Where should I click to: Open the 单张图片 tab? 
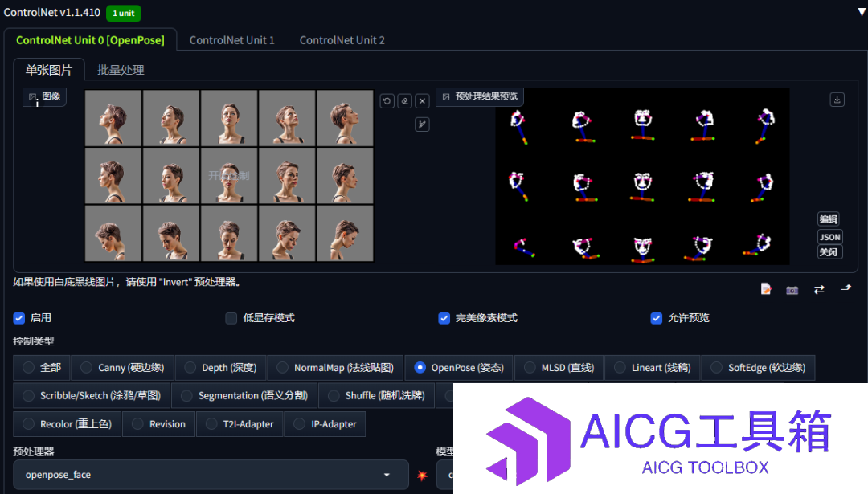point(49,70)
